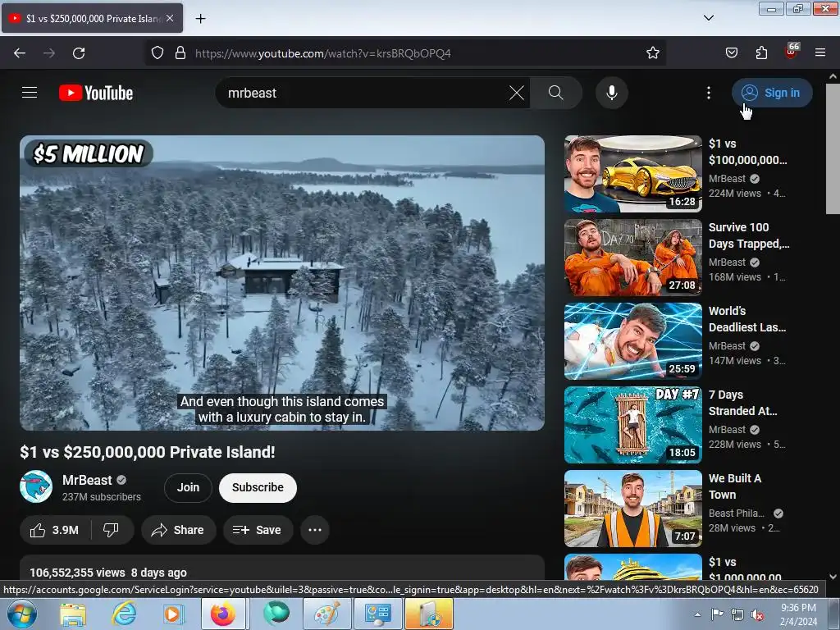Expand description with 106,552,355 views
Screen dimensions: 840x630
(x=282, y=569)
